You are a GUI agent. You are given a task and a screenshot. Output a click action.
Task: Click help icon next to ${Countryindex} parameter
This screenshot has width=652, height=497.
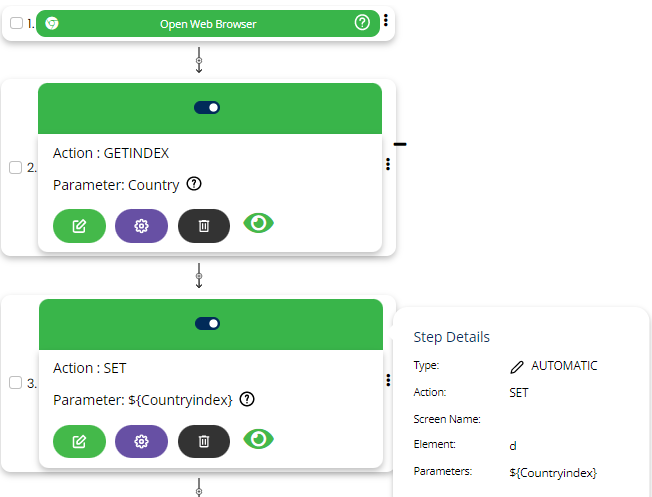pyautogui.click(x=247, y=399)
